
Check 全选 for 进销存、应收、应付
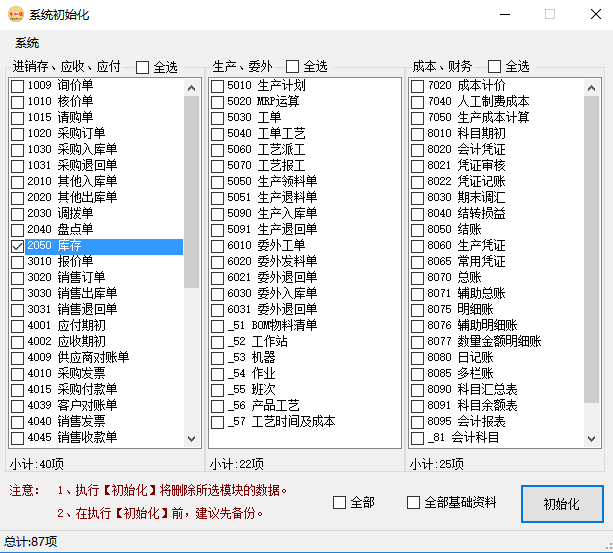pyautogui.click(x=142, y=67)
